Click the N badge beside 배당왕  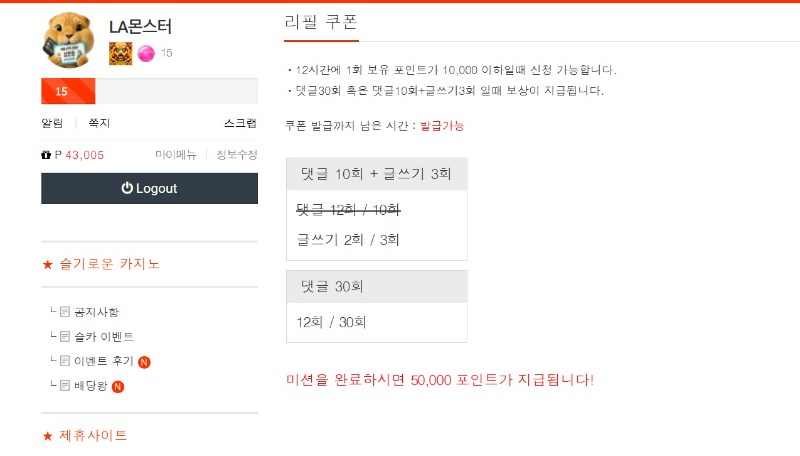(118, 387)
